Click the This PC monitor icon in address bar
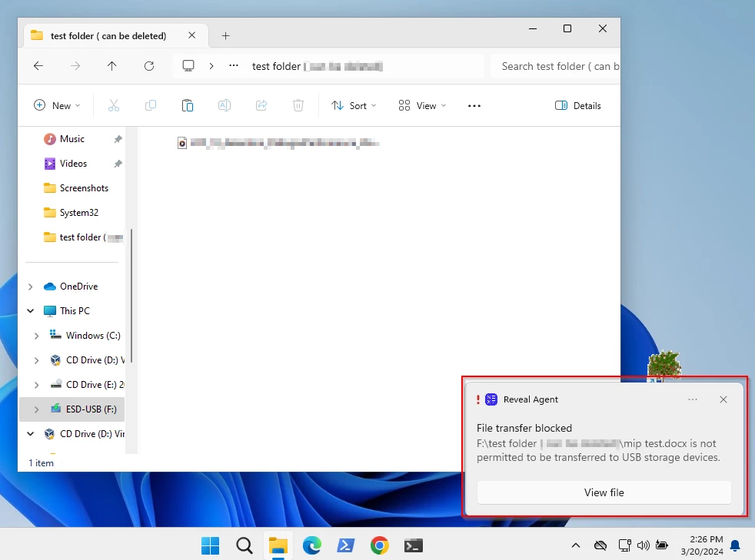This screenshot has width=755, height=560. [x=188, y=66]
